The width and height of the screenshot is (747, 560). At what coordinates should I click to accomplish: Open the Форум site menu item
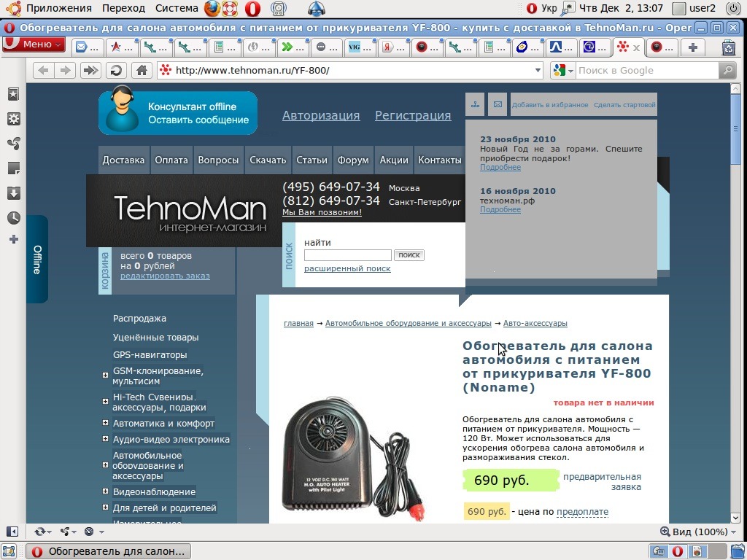pyautogui.click(x=353, y=160)
